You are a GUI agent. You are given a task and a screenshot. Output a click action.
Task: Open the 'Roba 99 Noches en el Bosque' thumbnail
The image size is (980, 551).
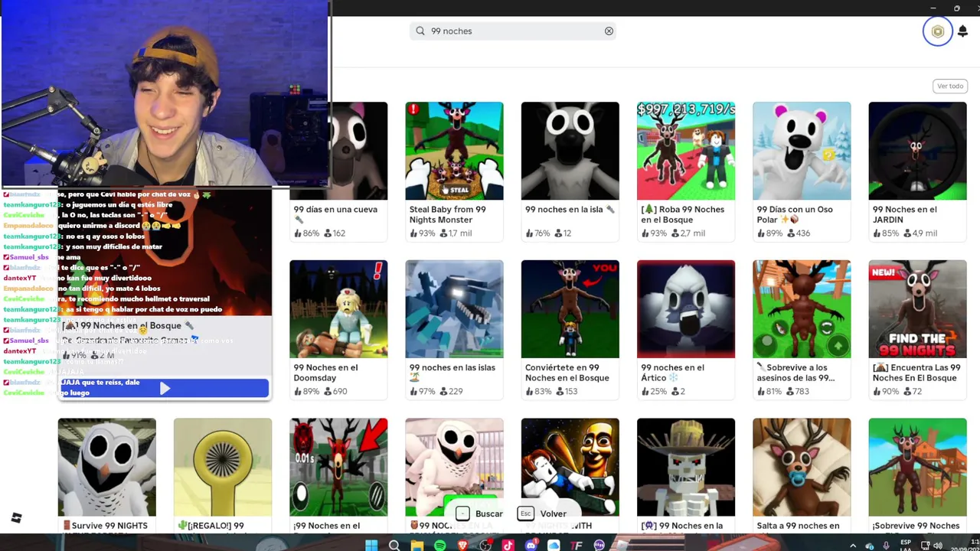click(685, 151)
